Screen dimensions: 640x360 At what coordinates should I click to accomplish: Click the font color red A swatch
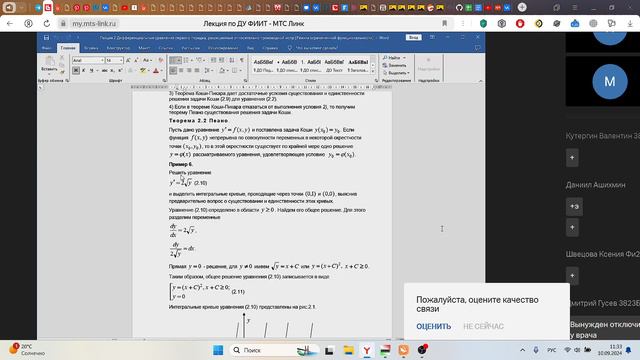click(156, 71)
